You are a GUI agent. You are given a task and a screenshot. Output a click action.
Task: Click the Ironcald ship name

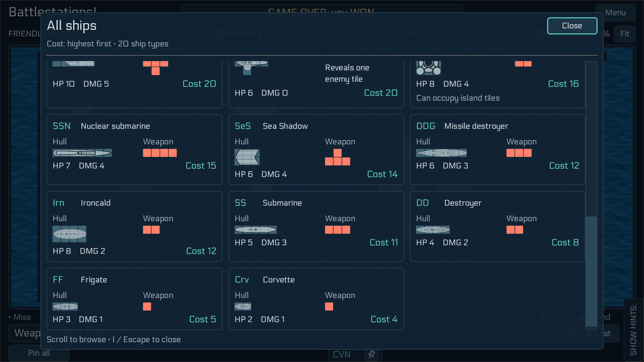[96, 203]
